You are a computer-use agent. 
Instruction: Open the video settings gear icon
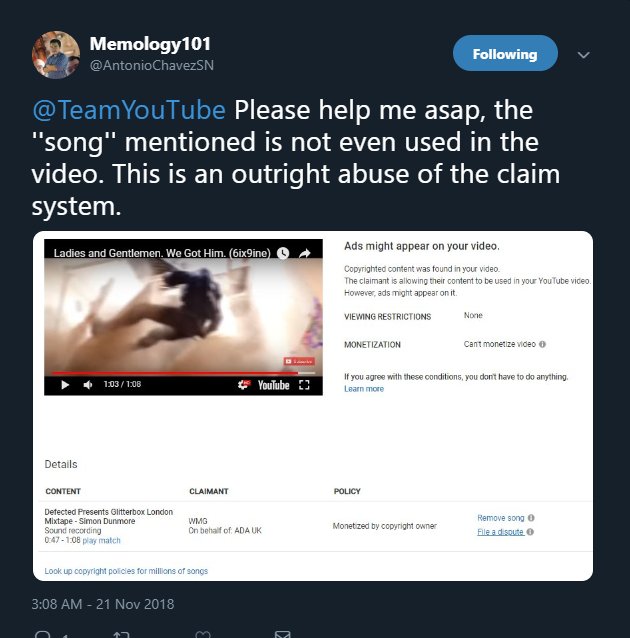244,385
